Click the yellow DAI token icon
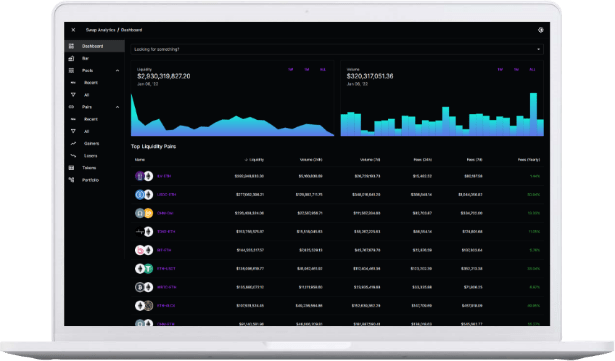The width and height of the screenshot is (615, 361). tap(148, 213)
